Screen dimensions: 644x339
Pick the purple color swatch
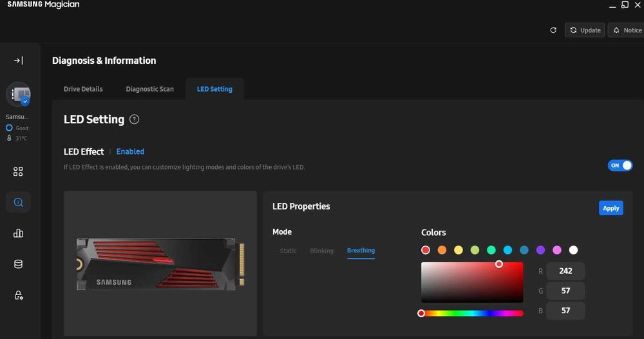pyautogui.click(x=540, y=250)
